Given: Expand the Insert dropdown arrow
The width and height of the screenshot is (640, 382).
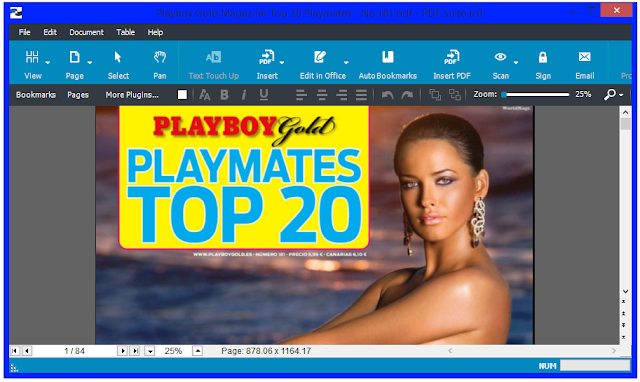Looking at the screenshot, I should 282,62.
